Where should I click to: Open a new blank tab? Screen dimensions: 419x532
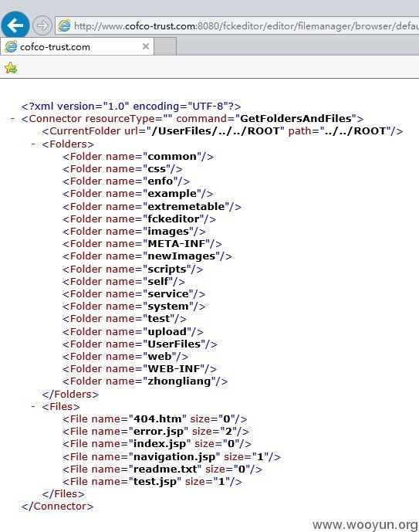(x=165, y=46)
